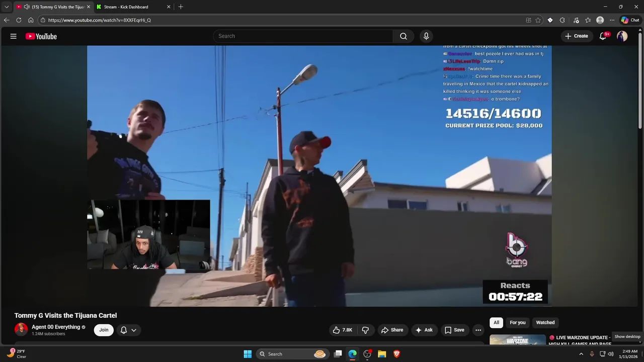
Task: Open more actions ellipsis under video
Action: coord(478,330)
